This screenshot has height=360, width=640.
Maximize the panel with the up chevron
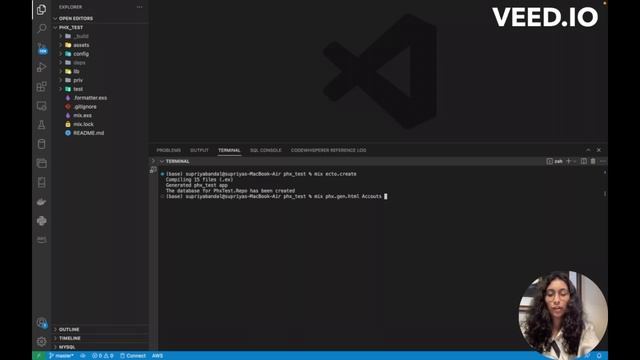[x=588, y=150]
